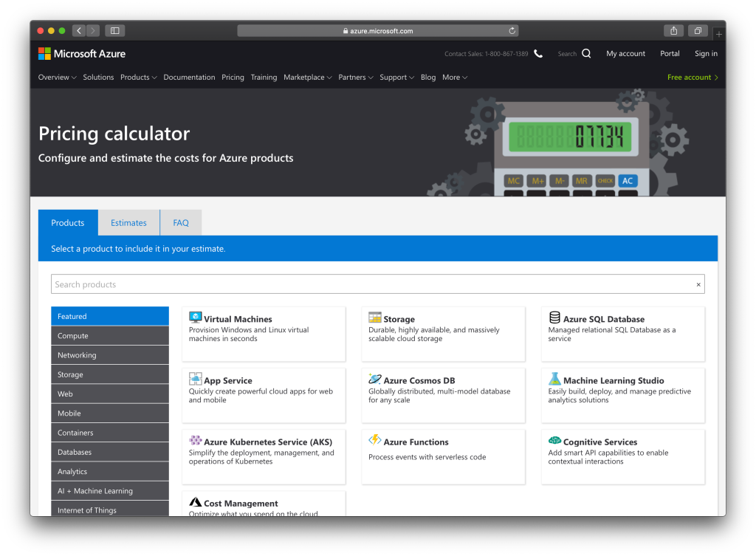Click inside the Search products field
This screenshot has width=756, height=556.
(x=221, y=284)
